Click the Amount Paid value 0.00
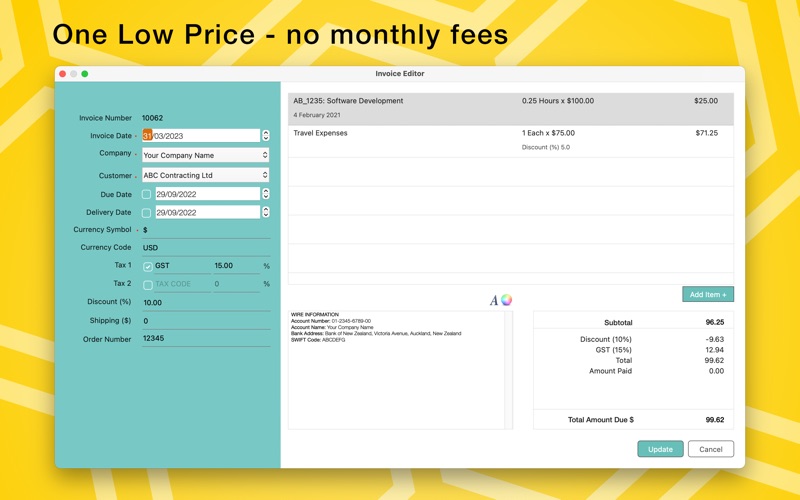This screenshot has width=800, height=500. (716, 371)
